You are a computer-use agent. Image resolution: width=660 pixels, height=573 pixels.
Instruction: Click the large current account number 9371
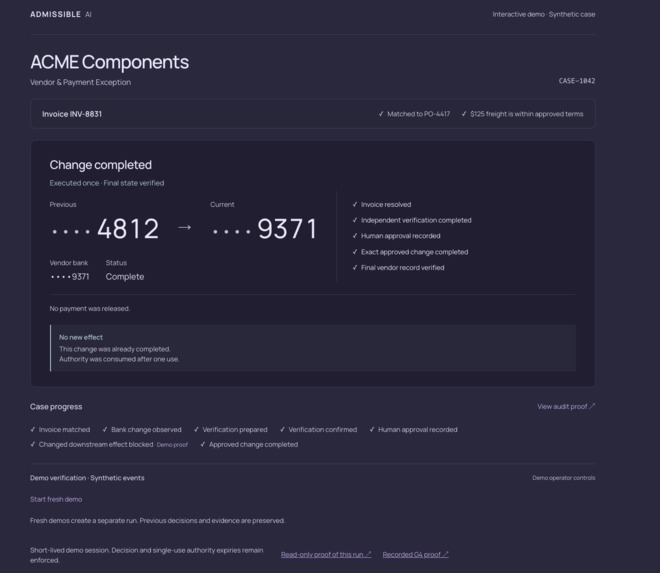pyautogui.click(x=265, y=229)
